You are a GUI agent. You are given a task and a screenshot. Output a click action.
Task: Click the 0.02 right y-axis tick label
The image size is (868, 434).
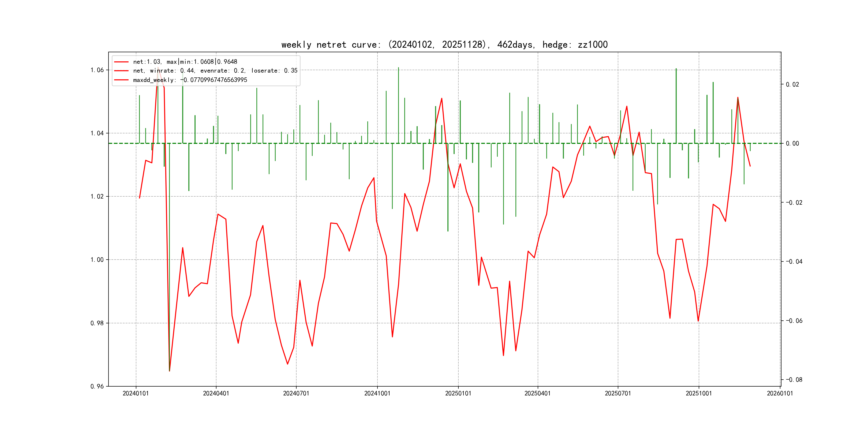[x=792, y=85]
